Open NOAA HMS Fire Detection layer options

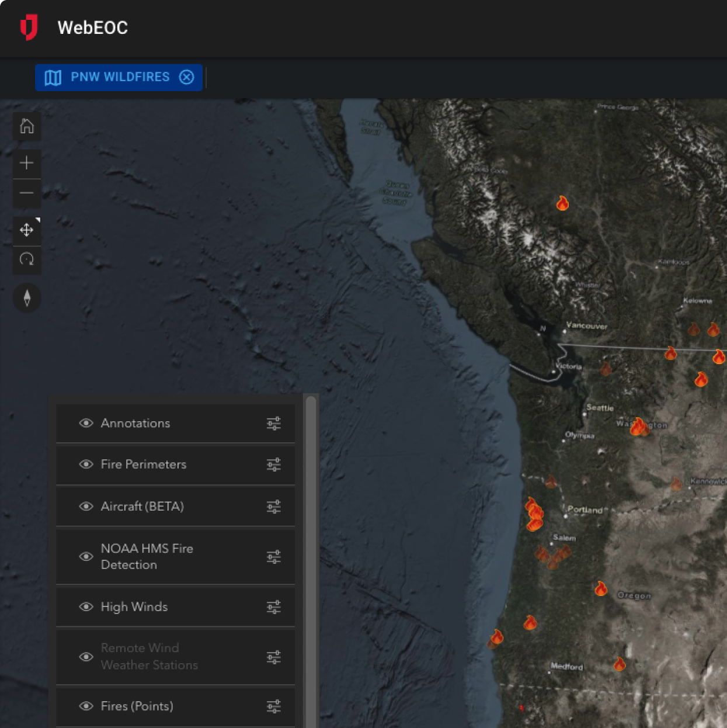coord(273,557)
